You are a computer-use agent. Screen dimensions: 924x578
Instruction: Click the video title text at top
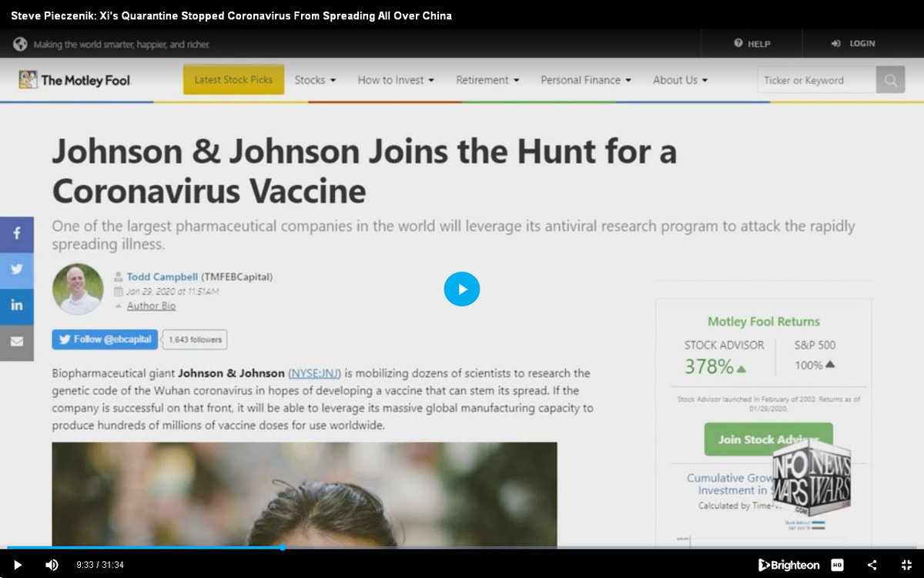point(231,15)
